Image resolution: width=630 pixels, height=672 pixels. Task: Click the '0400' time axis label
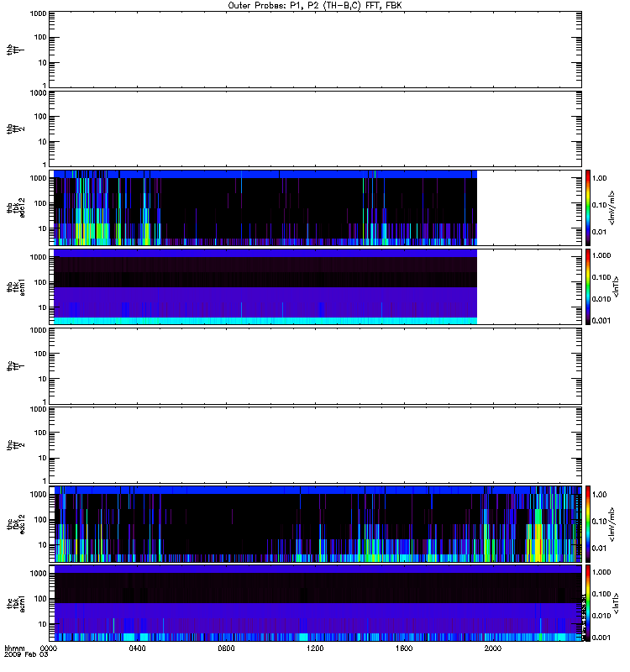[137, 648]
